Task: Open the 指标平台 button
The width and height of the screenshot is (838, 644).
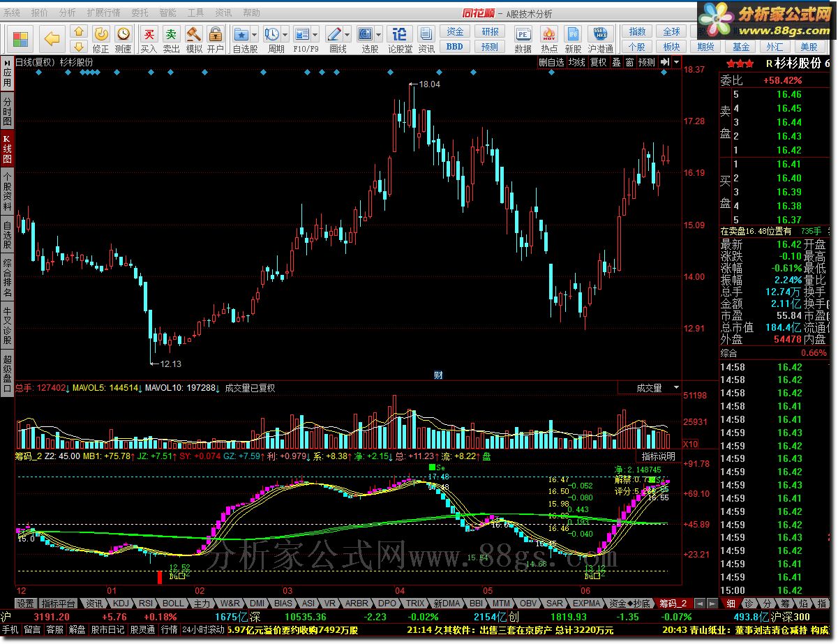Action: pos(59,603)
